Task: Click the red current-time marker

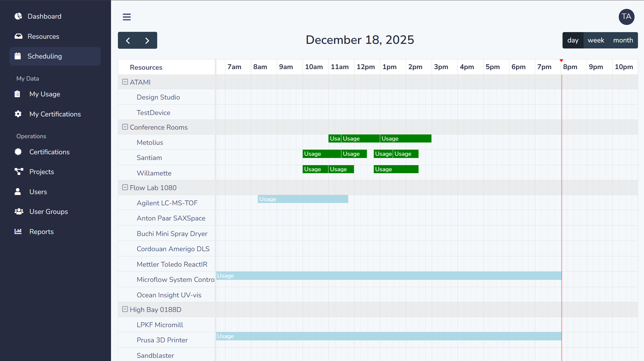Action: pyautogui.click(x=561, y=61)
